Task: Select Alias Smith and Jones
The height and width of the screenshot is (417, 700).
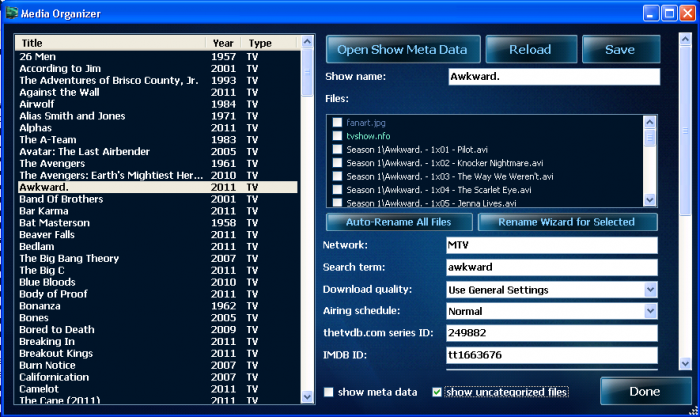Action: pyautogui.click(x=158, y=116)
